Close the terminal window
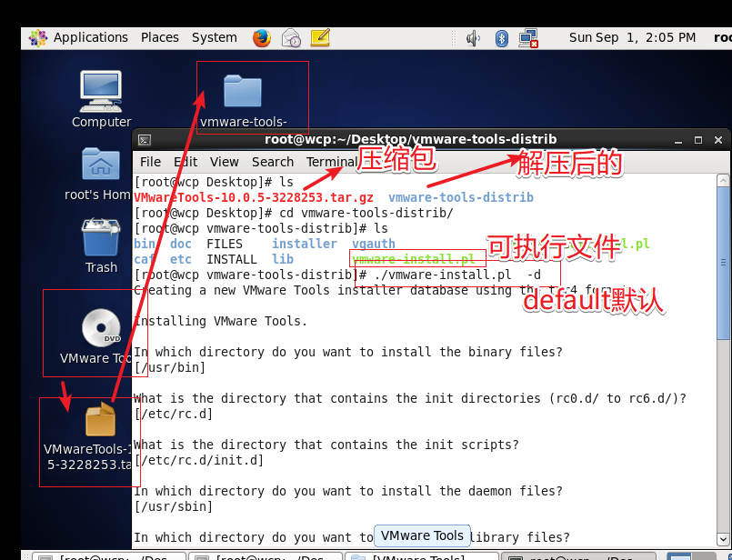This screenshot has height=560, width=732. point(718,140)
